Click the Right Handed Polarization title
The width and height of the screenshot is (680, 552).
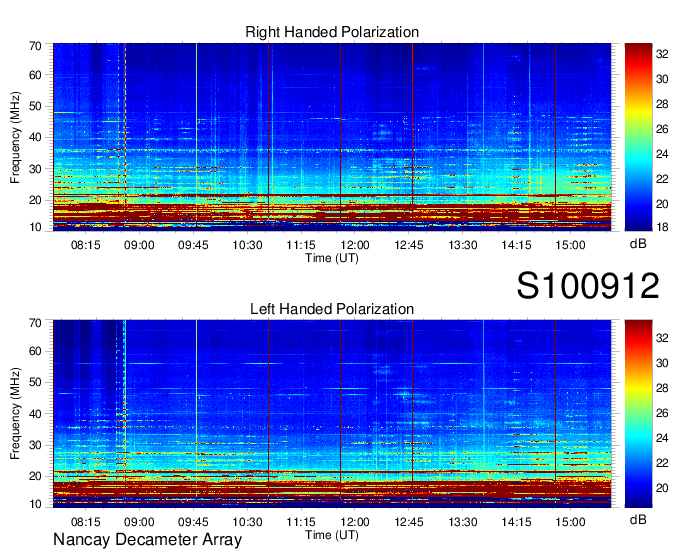[332, 32]
